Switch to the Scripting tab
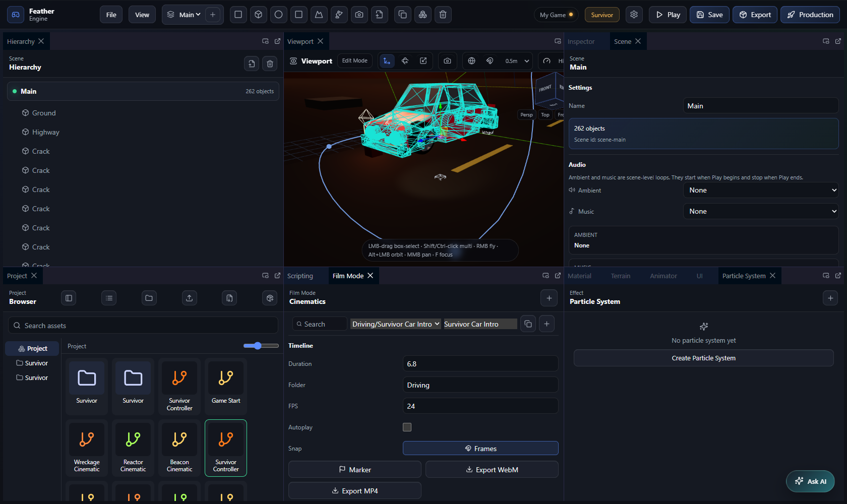The height and width of the screenshot is (504, 847). click(x=300, y=276)
